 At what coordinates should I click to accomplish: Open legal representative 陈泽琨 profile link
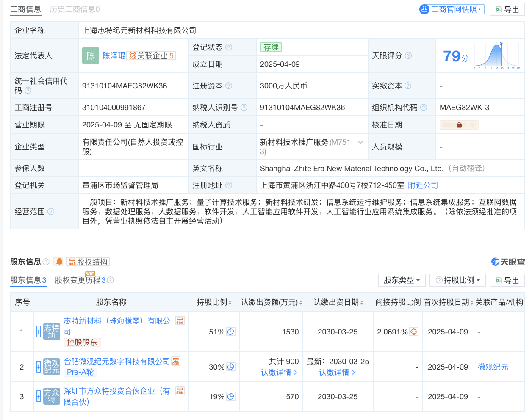[114, 56]
